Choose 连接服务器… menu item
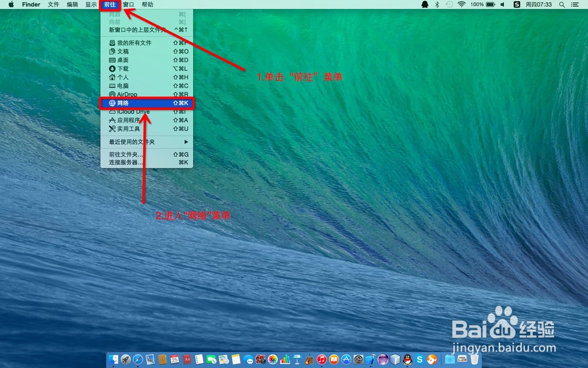The width and height of the screenshot is (588, 368). (146, 163)
